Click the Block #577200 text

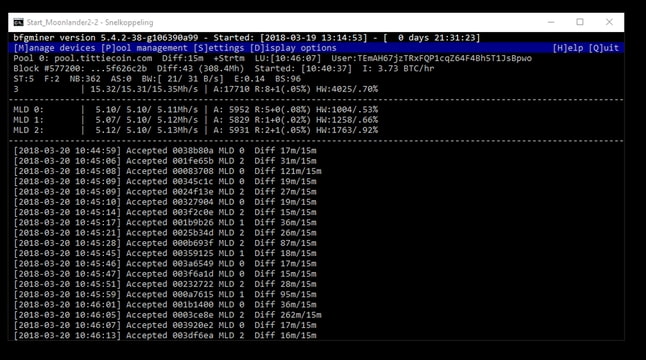click(x=49, y=68)
